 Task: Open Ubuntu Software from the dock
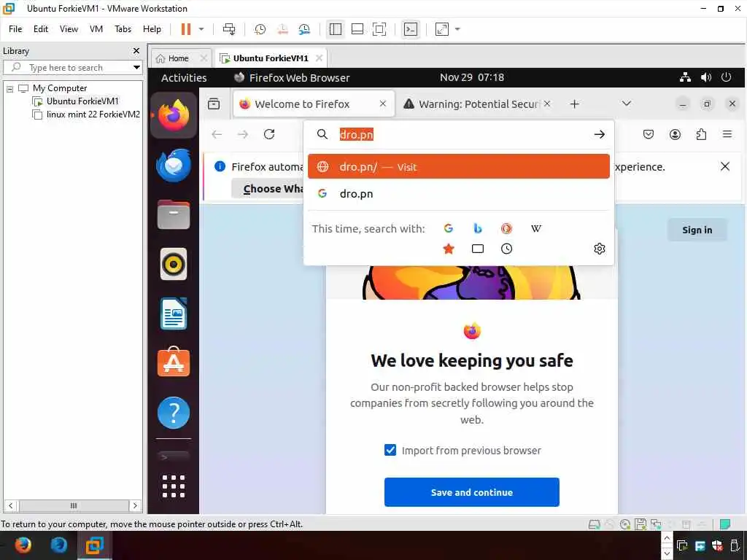pyautogui.click(x=174, y=362)
